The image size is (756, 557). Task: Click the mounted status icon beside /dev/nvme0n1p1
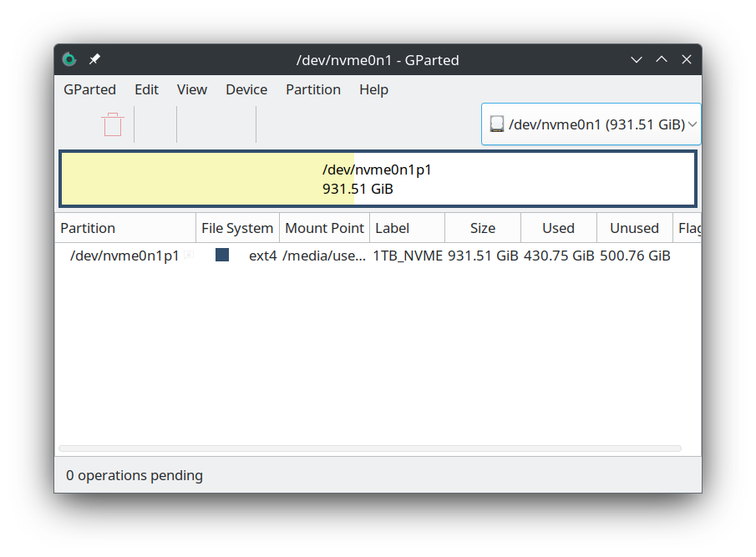189,255
